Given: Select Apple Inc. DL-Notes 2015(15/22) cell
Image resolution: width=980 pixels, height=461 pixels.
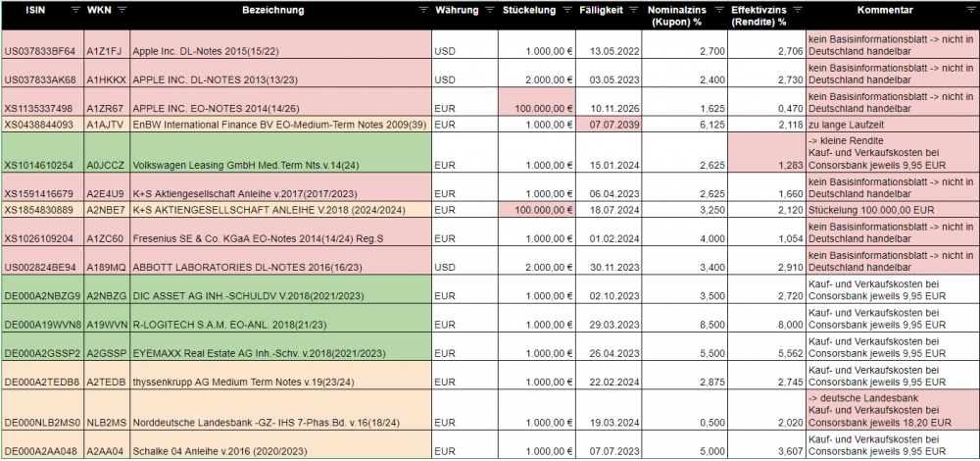Looking at the screenshot, I should click(280, 45).
